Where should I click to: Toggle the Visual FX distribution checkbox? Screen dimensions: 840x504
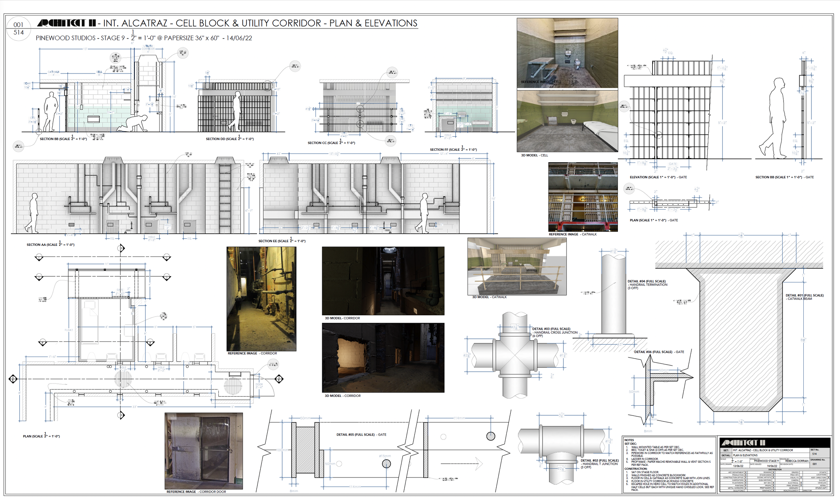click(801, 477)
